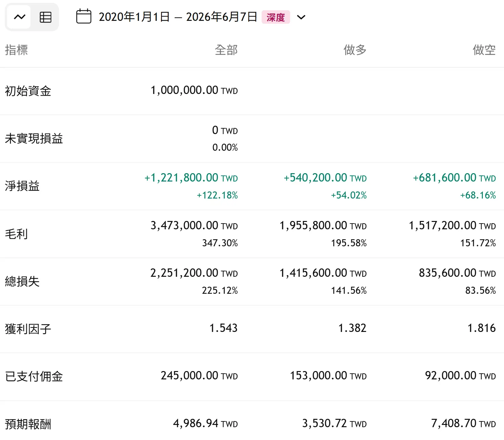504x440 pixels.
Task: Click the 已支付佣金 row label
Action: 34,377
